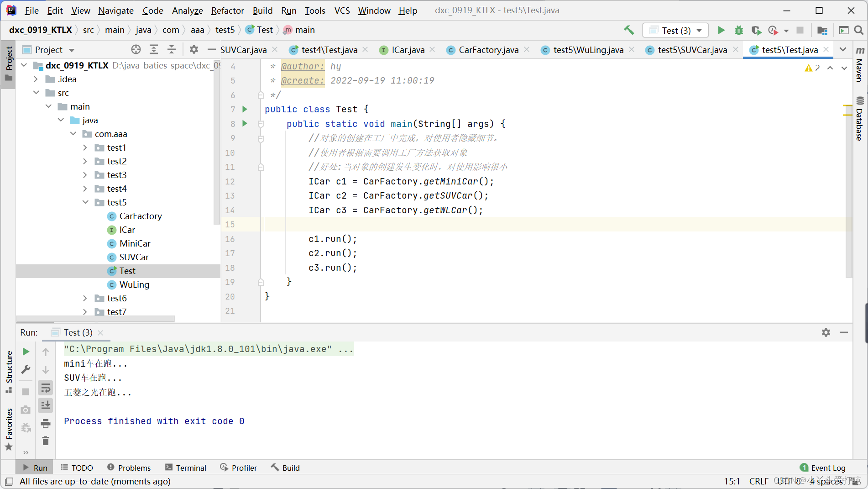Open the Problems tool window
The image size is (868, 489).
129,468
